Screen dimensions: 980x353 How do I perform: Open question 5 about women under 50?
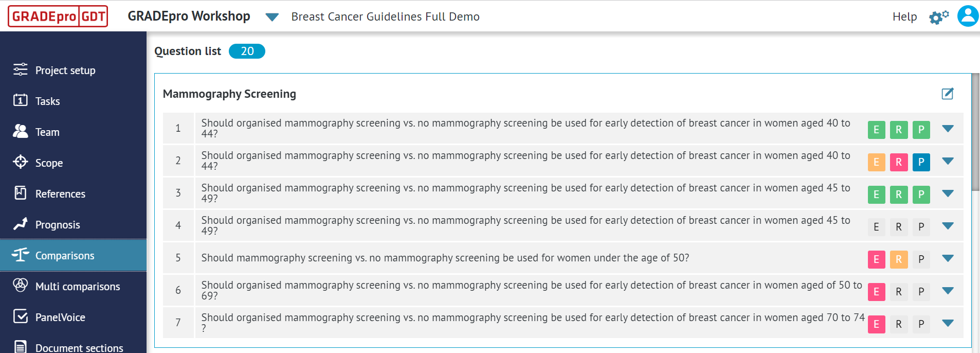pyautogui.click(x=446, y=257)
